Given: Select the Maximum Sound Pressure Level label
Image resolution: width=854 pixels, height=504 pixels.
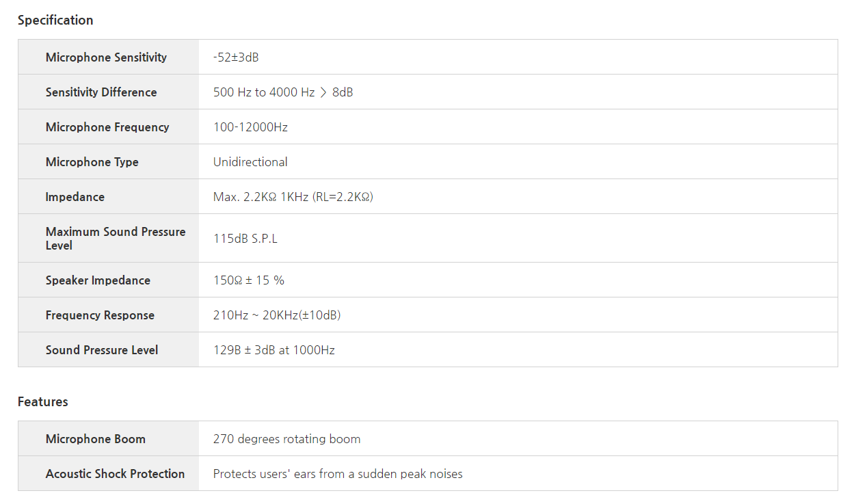Looking at the screenshot, I should pos(115,239).
